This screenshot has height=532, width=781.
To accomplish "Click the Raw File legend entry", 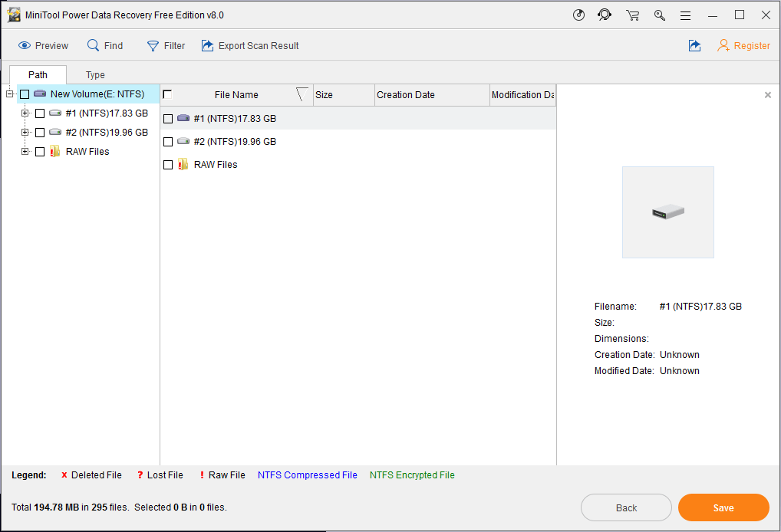I will pyautogui.click(x=222, y=475).
